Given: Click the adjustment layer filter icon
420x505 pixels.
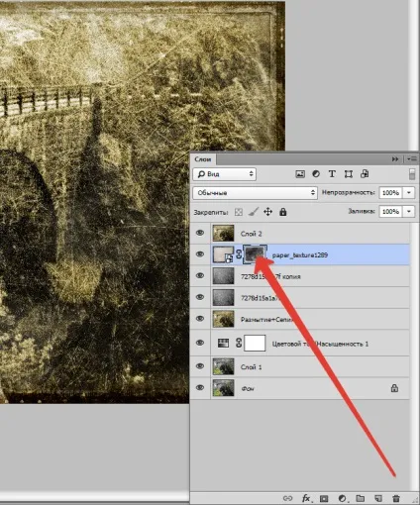Looking at the screenshot, I should pos(316,174).
